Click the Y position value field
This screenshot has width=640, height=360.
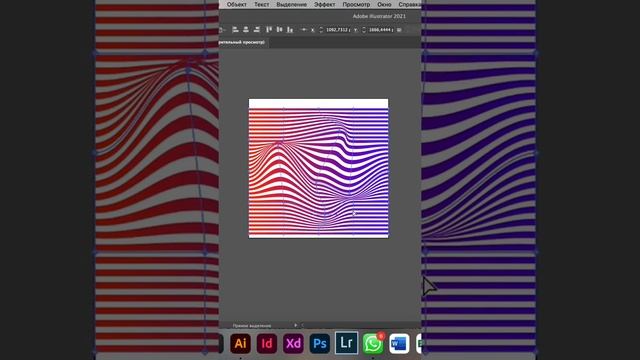tap(380, 30)
